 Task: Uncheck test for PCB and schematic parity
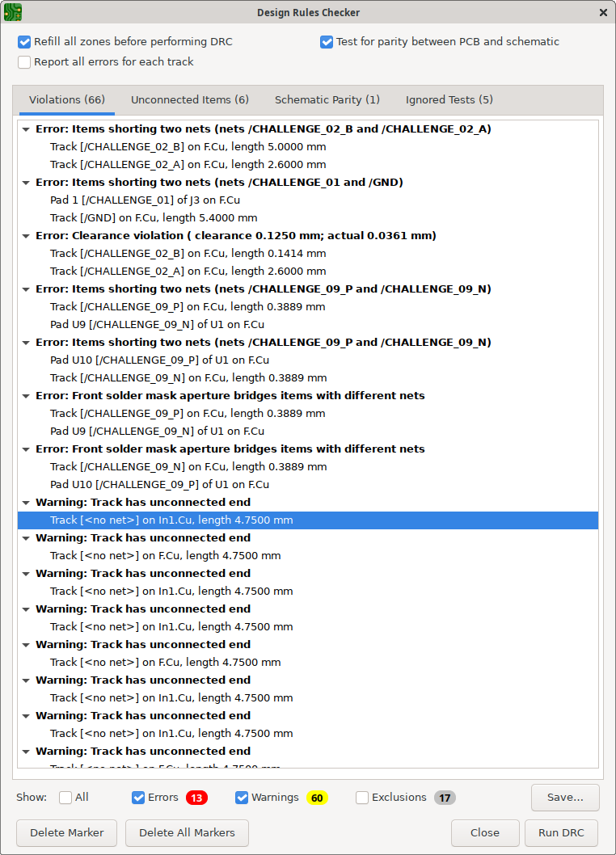(x=327, y=42)
